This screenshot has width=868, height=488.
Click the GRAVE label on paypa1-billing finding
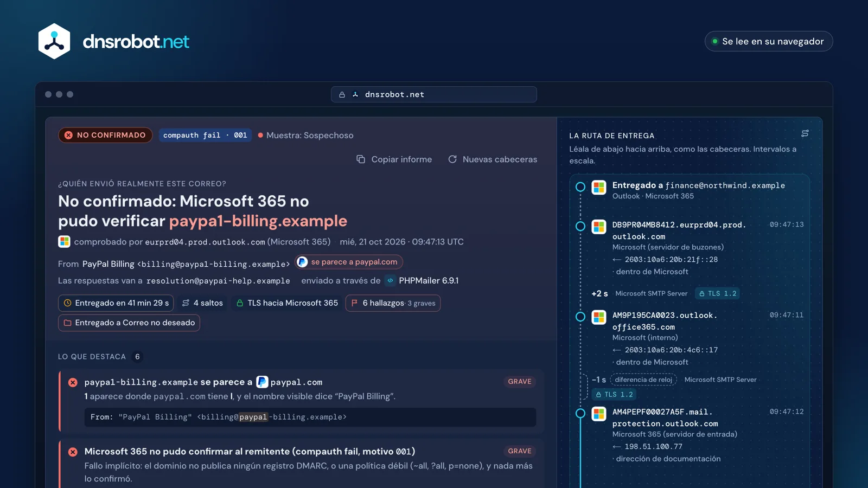[x=520, y=382]
